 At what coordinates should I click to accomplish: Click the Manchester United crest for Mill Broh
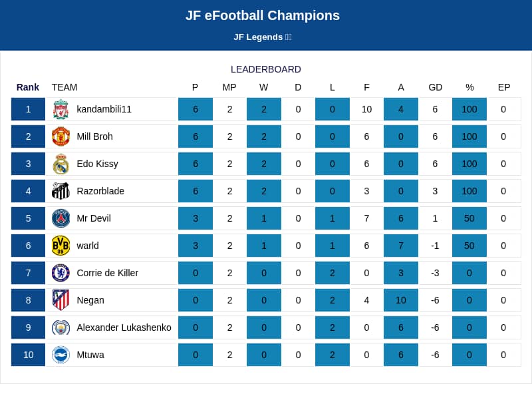61,136
